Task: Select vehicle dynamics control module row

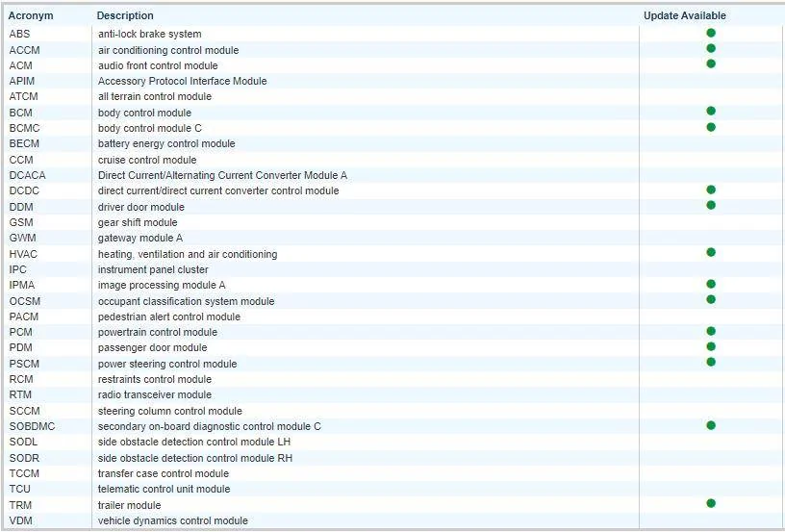Action: [x=172, y=520]
